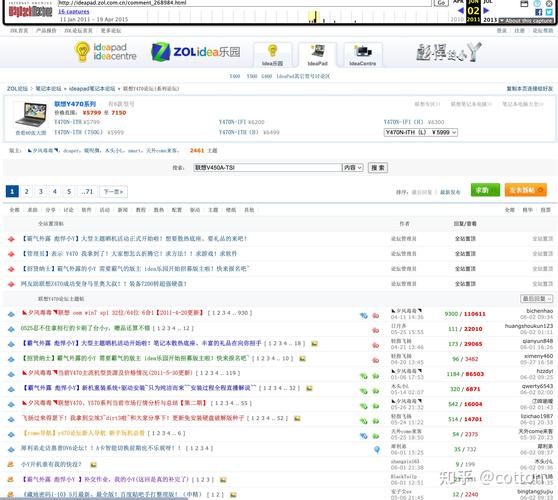Open last reply by huangshoukun123

tap(529, 326)
